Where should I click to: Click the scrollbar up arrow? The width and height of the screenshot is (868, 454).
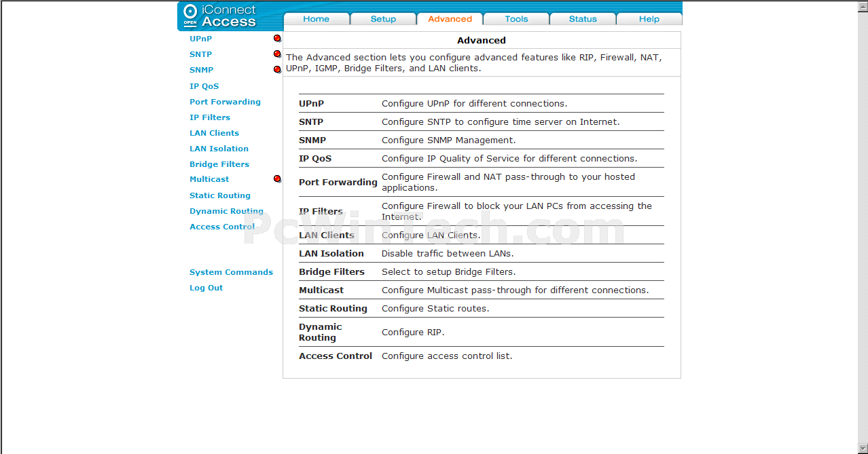863,7
